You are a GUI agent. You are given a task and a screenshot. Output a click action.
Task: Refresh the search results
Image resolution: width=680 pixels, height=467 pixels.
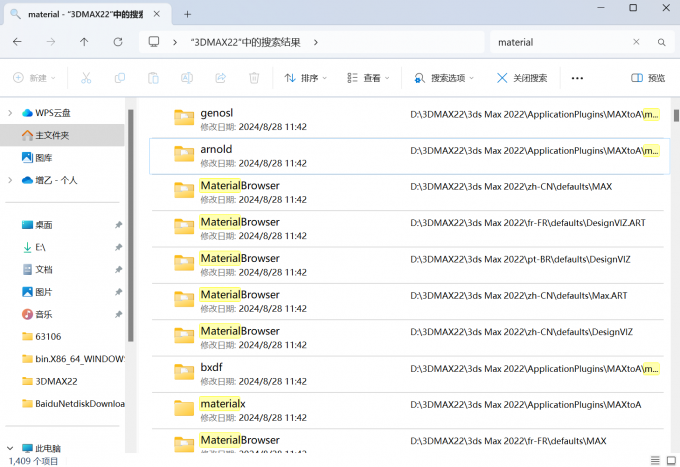click(118, 42)
